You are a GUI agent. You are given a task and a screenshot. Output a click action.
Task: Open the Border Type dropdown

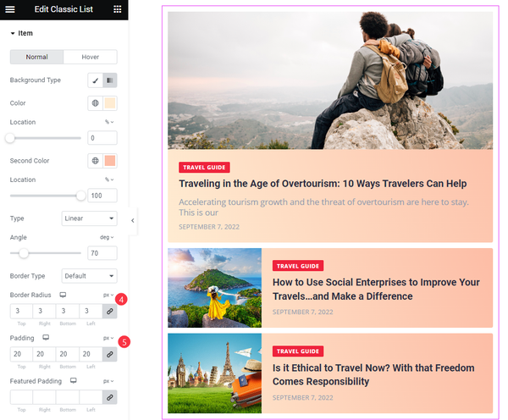pyautogui.click(x=90, y=276)
